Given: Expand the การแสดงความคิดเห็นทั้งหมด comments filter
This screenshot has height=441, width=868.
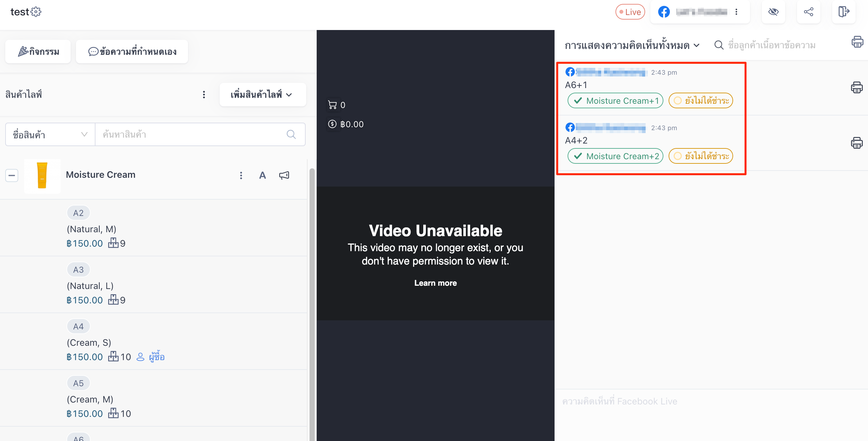Looking at the screenshot, I should point(632,45).
